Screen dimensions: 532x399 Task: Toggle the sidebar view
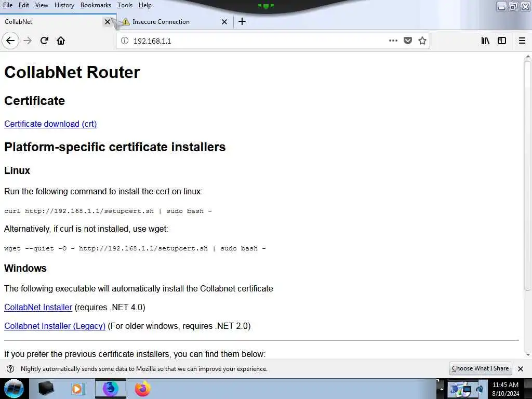tap(502, 41)
